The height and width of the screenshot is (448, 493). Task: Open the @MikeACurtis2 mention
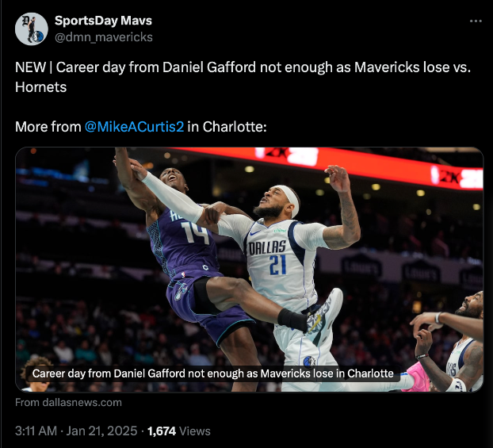pos(134,127)
